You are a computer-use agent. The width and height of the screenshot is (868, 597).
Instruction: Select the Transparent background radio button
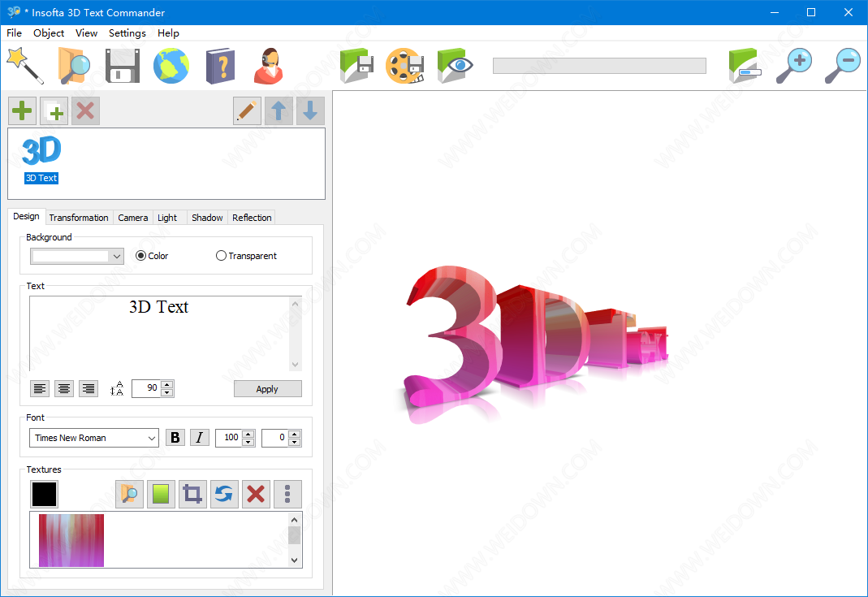point(221,256)
